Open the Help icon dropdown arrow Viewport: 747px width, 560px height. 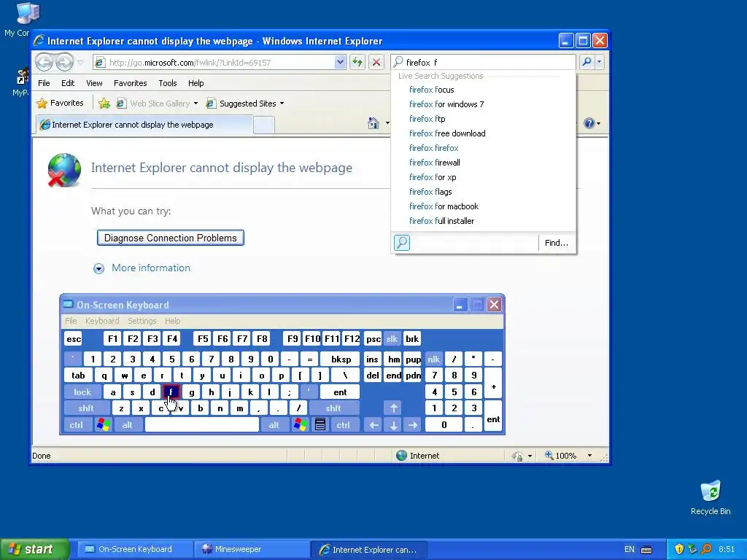click(598, 123)
